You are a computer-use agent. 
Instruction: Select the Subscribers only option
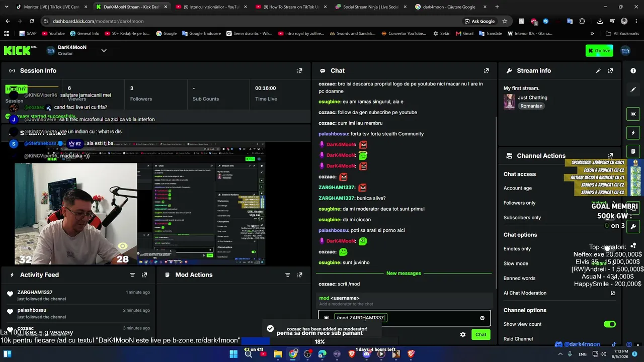click(522, 218)
